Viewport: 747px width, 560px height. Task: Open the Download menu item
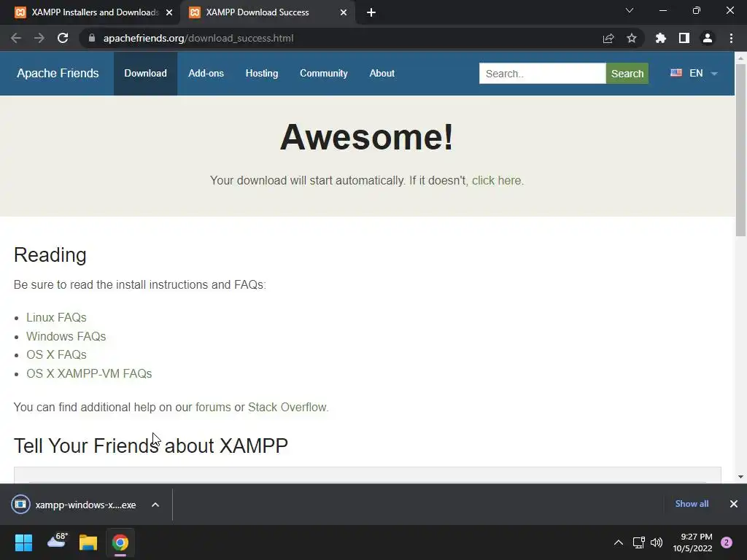pos(145,74)
